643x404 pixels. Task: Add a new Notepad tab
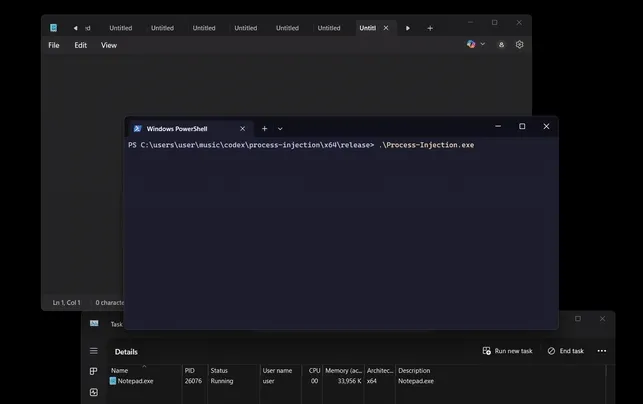[430, 28]
